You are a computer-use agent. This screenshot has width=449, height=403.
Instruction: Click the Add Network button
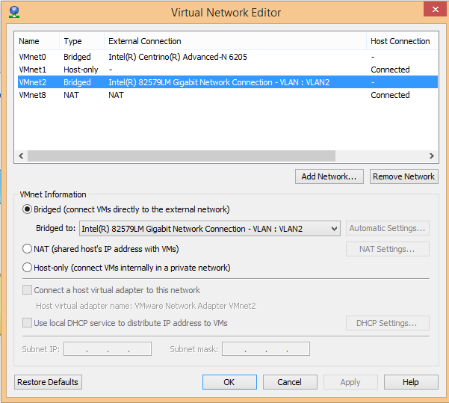click(x=329, y=176)
